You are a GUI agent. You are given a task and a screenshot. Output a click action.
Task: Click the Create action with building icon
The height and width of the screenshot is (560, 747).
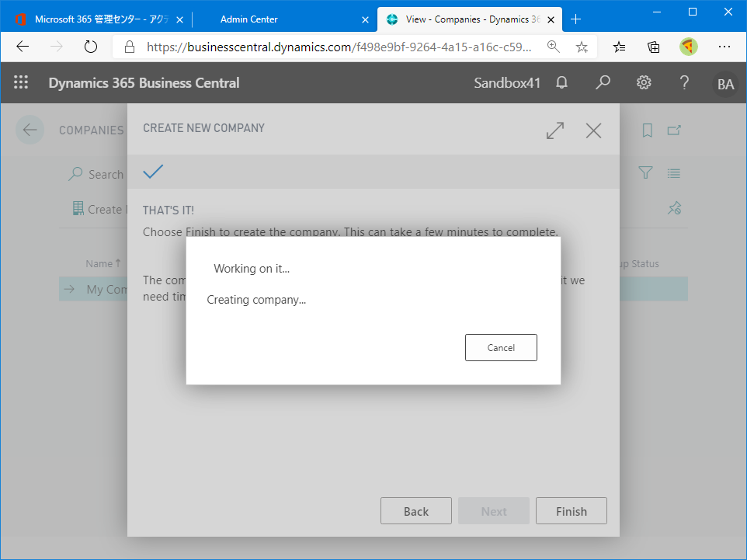click(98, 209)
